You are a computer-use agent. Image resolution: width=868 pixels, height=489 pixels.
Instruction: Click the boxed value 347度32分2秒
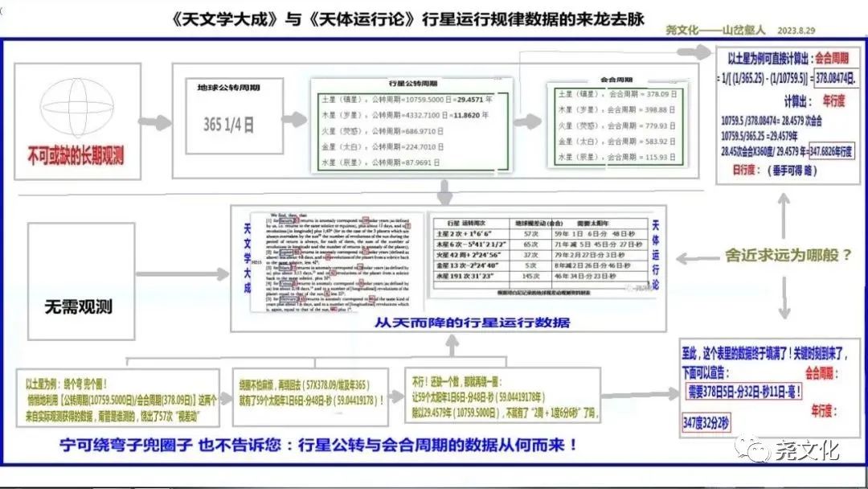click(706, 423)
